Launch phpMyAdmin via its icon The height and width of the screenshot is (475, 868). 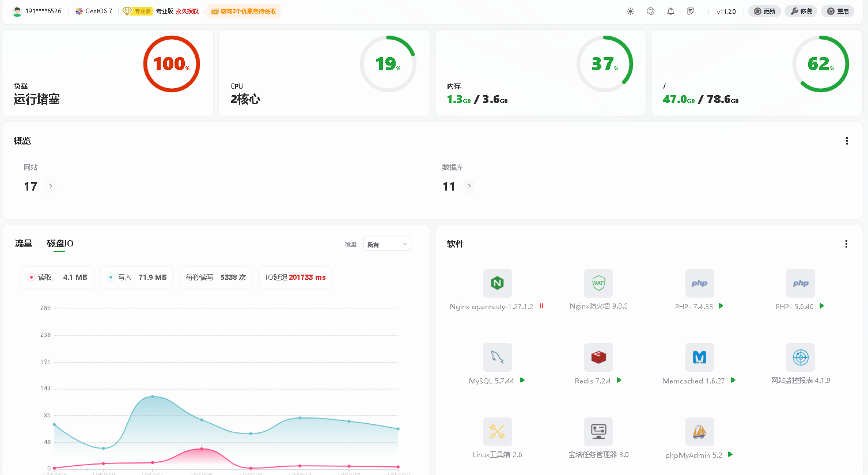pyautogui.click(x=699, y=431)
